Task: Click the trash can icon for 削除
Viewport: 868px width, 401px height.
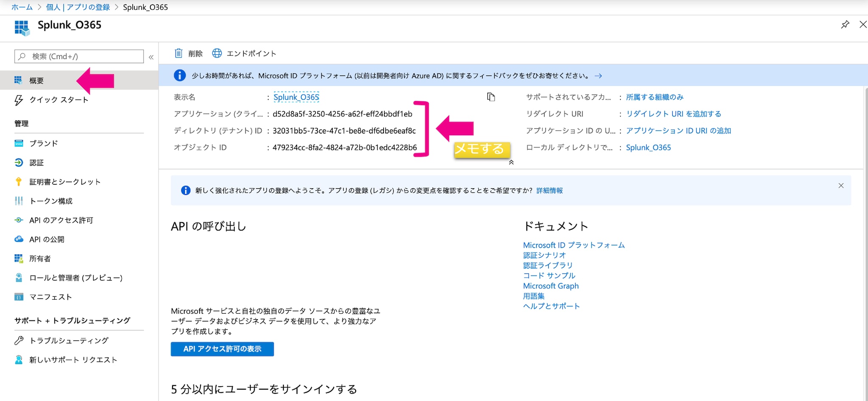Action: coord(178,53)
